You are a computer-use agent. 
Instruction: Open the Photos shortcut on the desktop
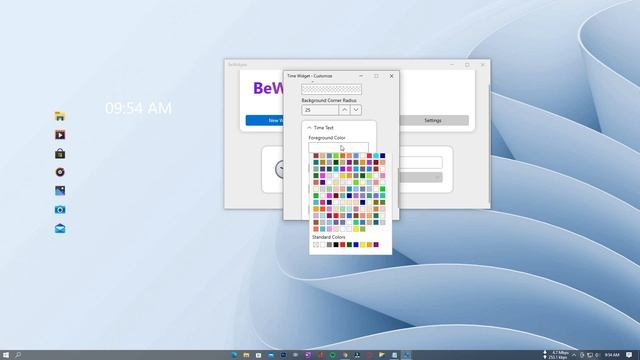click(x=60, y=191)
